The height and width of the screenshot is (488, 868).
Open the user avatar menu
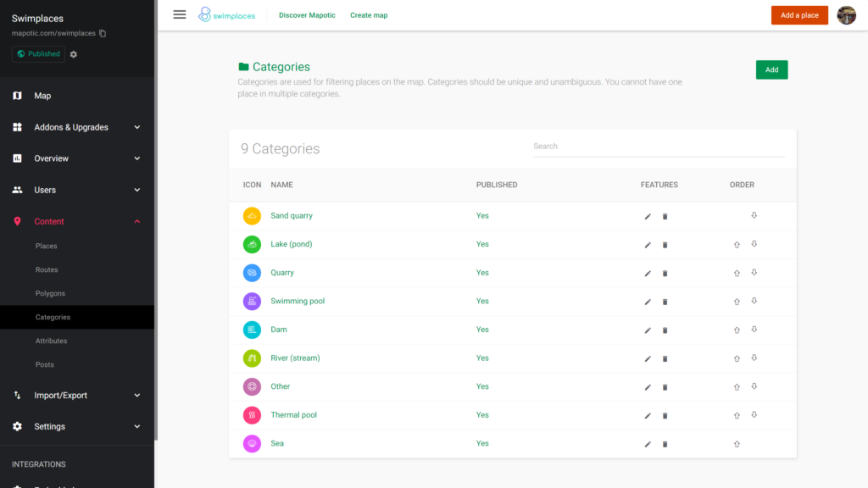[847, 15]
